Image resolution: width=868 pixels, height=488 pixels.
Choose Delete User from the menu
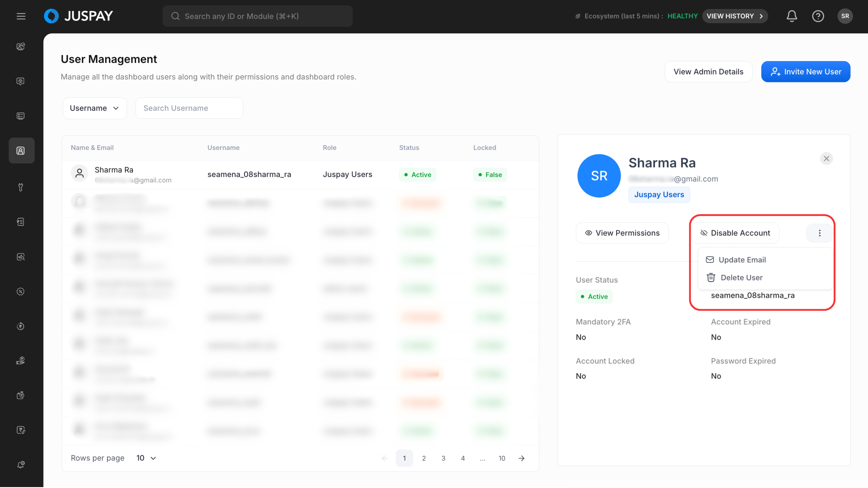pos(741,277)
